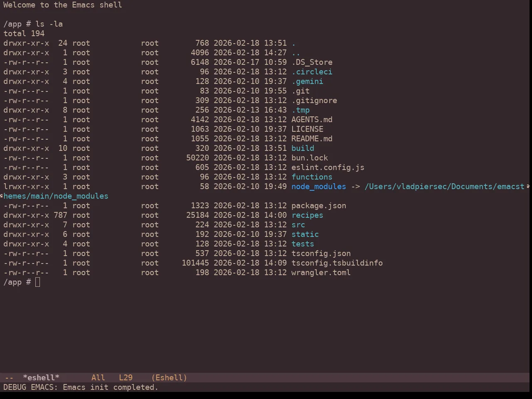The image size is (532, 399).
Task: Click the '2026-02-18 14:27' timestamp
Action: (250, 53)
